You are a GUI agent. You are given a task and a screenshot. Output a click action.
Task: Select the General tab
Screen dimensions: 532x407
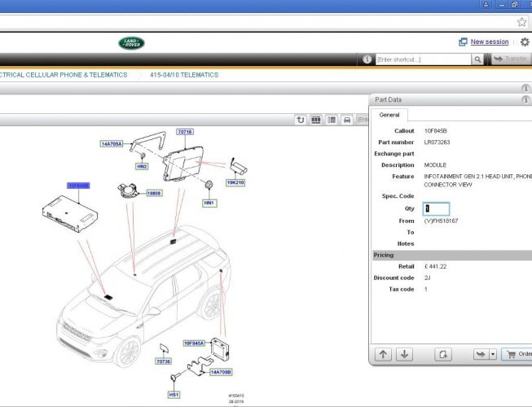(389, 115)
